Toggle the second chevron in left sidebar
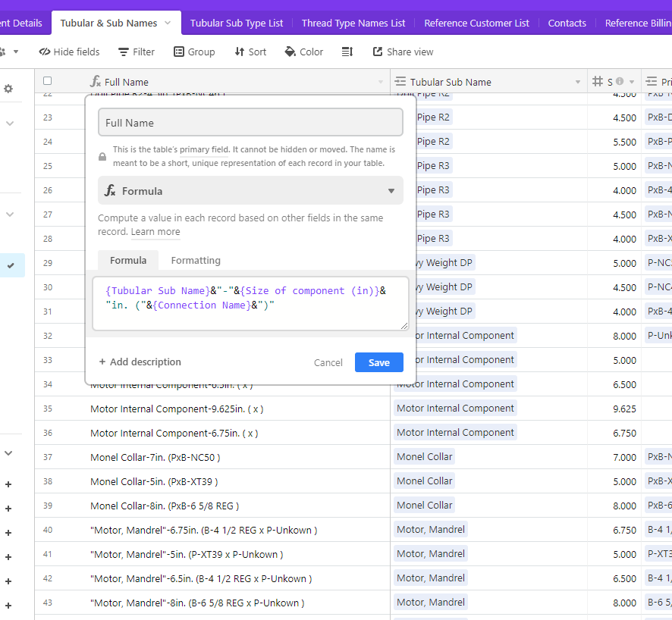672x620 pixels. point(10,214)
